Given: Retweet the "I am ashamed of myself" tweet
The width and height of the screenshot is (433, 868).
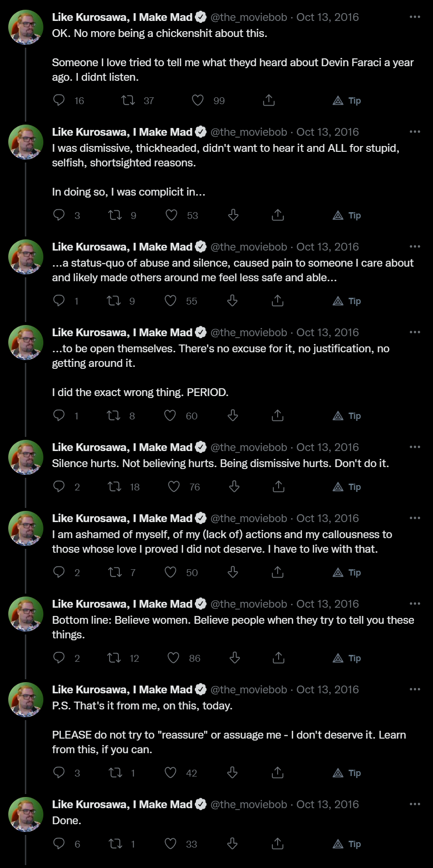Looking at the screenshot, I should [115, 572].
